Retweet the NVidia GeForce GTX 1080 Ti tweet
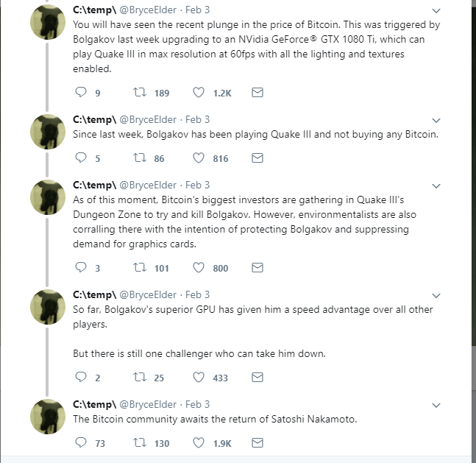This screenshot has width=476, height=463. click(137, 93)
